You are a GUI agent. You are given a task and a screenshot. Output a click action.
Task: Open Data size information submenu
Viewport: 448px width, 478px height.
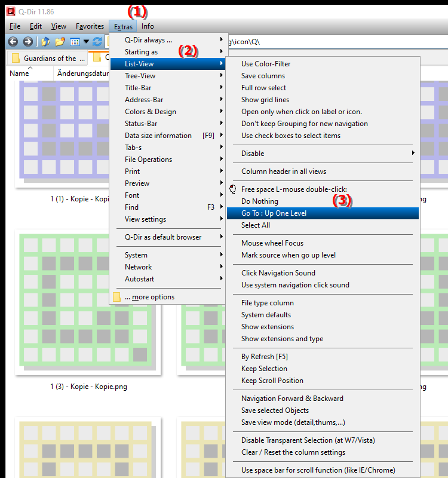(x=168, y=136)
